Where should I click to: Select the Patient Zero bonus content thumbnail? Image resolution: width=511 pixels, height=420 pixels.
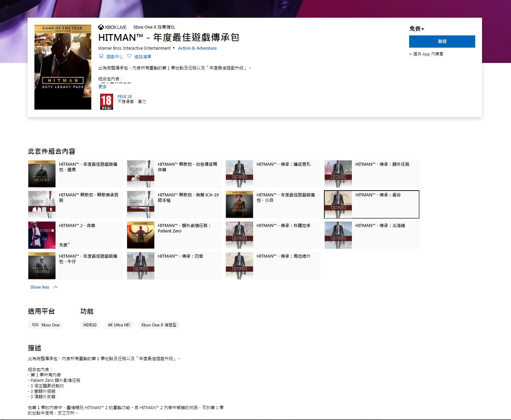[141, 235]
